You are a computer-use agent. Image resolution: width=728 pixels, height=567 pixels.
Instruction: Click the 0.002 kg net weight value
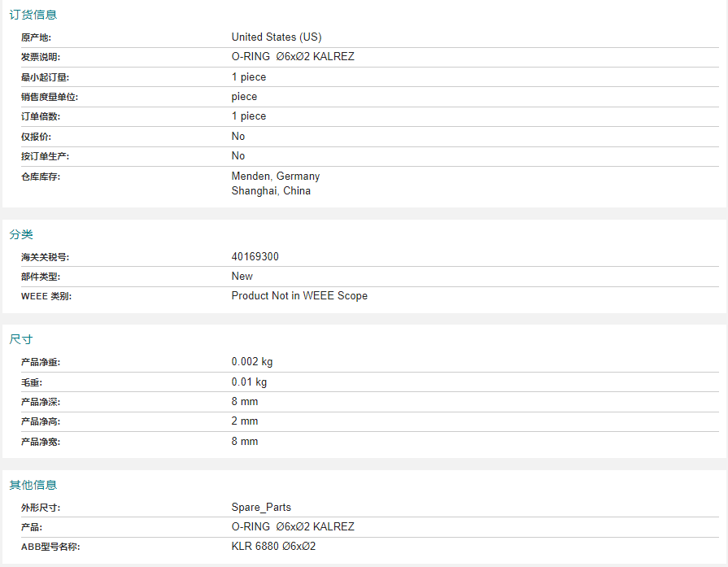tap(252, 362)
